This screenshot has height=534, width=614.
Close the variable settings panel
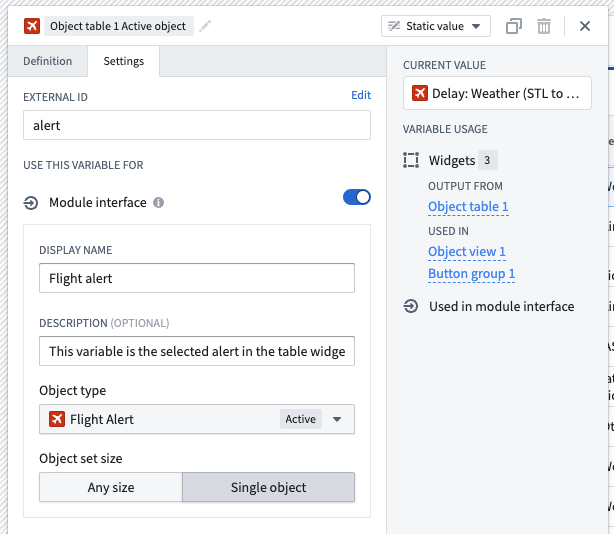[585, 26]
